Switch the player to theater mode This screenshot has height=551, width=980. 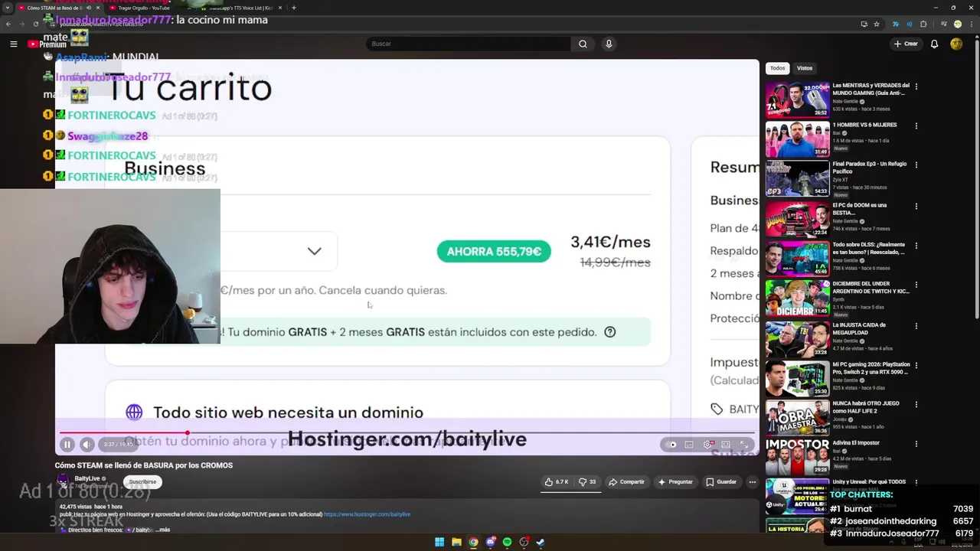726,445
